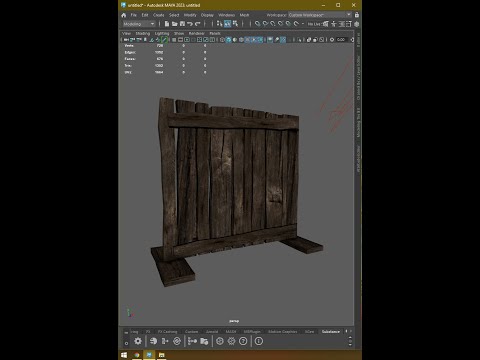Open Windows Start menu
The width and height of the screenshot is (480, 360).
point(124,355)
